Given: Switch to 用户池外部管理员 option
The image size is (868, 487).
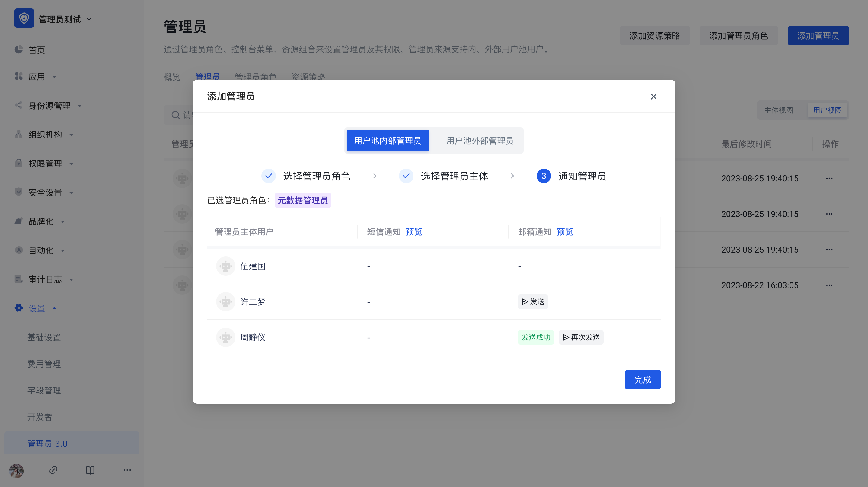Looking at the screenshot, I should click(480, 141).
